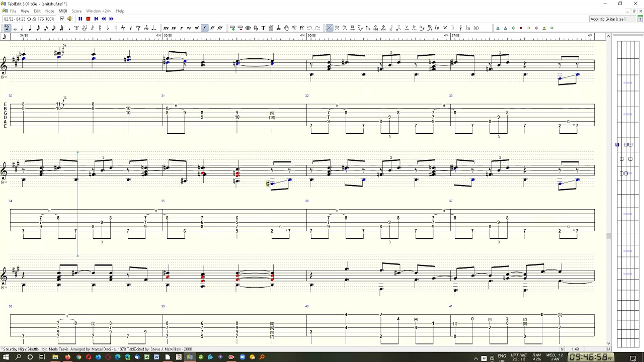Click the time and tempo display
Image resolution: width=644 pixels, height=362 pixels.
coord(29,19)
